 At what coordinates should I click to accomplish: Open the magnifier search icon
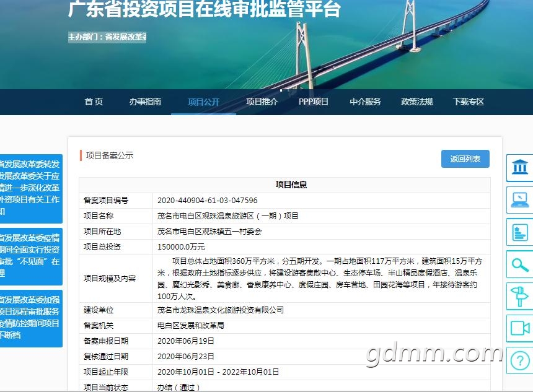520,264
